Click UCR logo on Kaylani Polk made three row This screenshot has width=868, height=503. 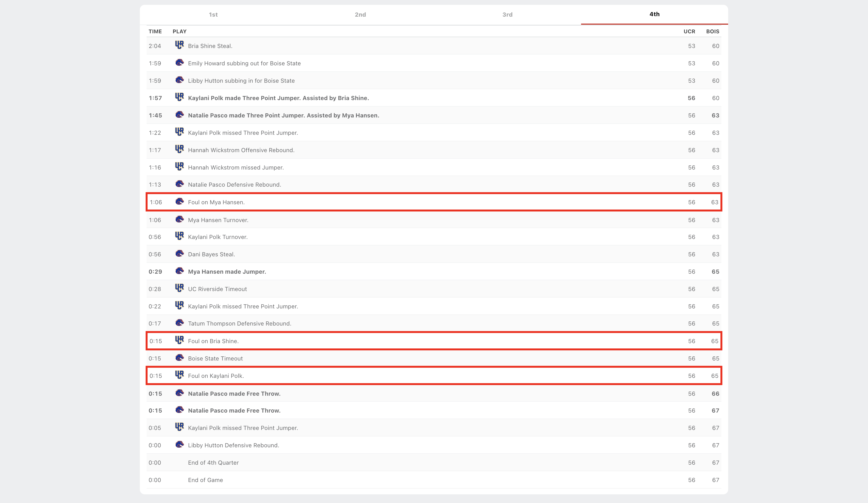click(x=179, y=97)
